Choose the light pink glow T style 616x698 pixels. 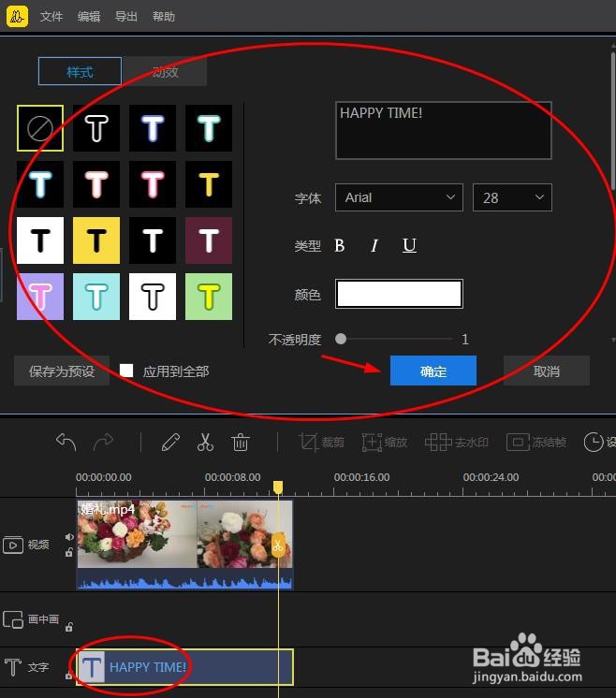(x=96, y=184)
